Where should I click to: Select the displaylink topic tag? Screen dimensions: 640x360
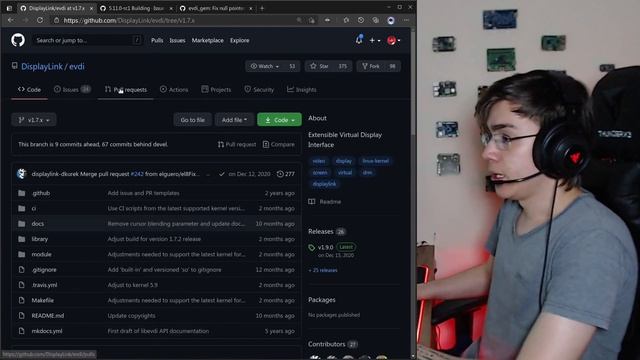pos(324,184)
